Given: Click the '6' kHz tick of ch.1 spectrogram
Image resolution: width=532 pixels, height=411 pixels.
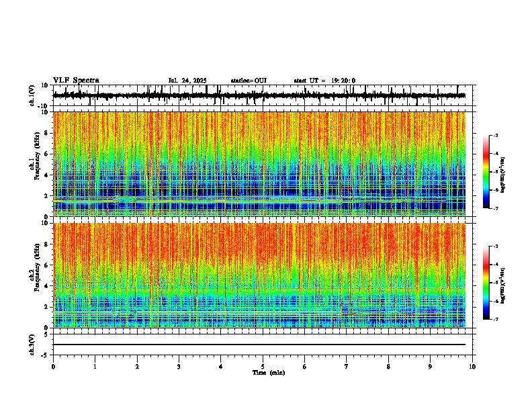Looking at the screenshot, I should pos(46,154).
